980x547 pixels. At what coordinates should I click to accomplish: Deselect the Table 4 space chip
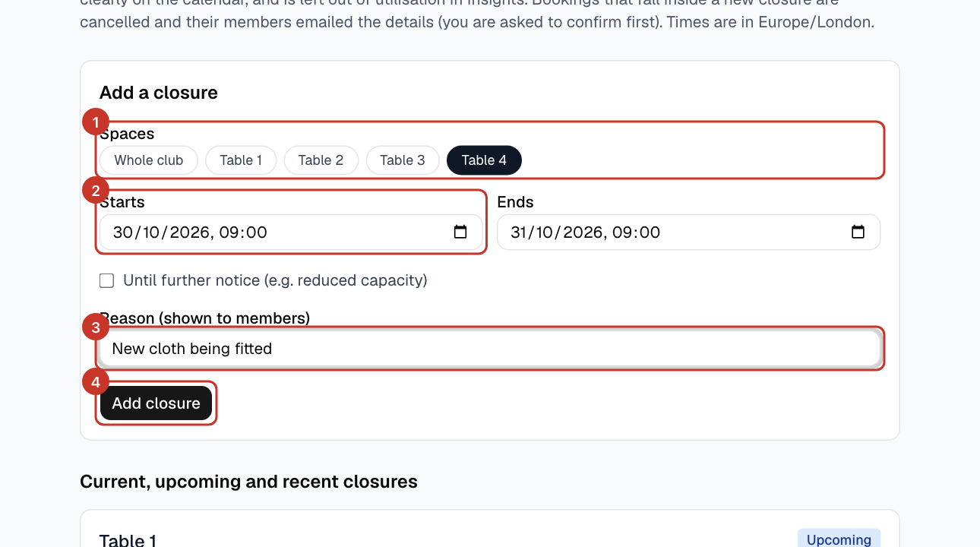(484, 160)
